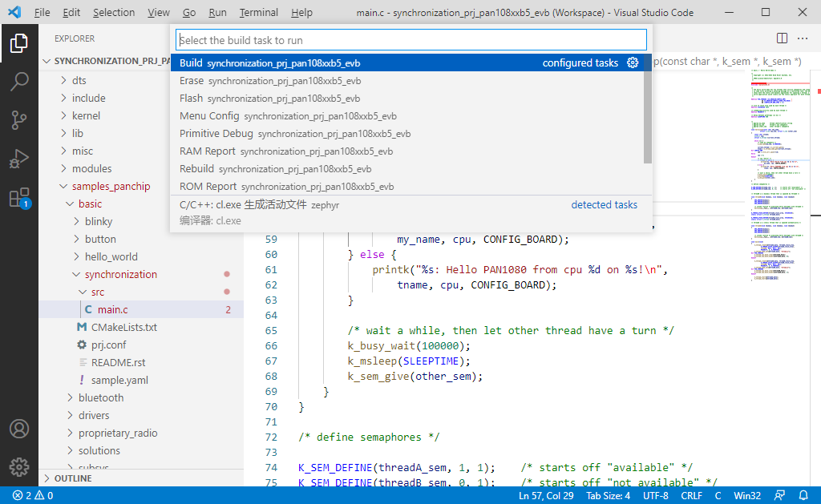Expand the hello_world folder
Screen dimensions: 821x504
(x=76, y=256)
